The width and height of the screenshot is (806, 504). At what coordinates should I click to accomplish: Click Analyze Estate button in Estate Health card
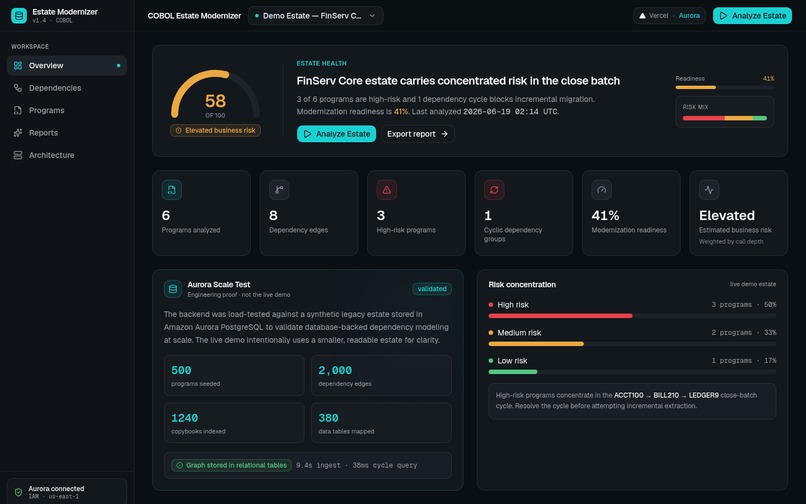[336, 134]
